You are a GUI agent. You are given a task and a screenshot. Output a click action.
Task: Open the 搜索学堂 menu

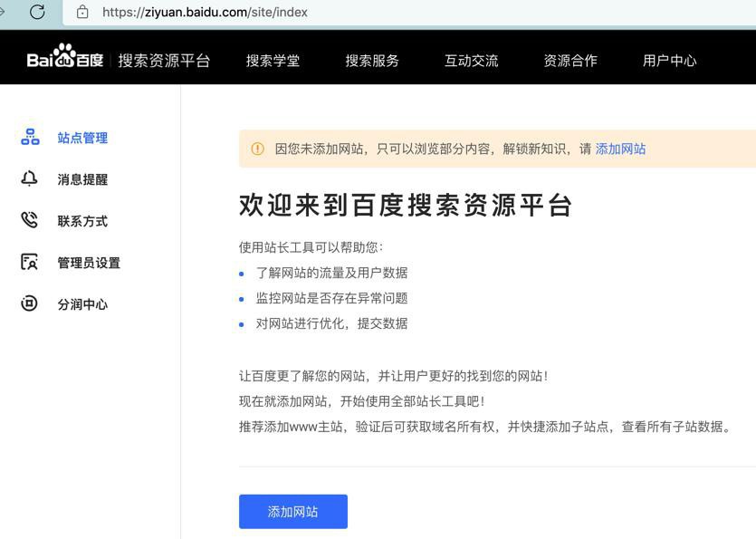[x=273, y=61]
